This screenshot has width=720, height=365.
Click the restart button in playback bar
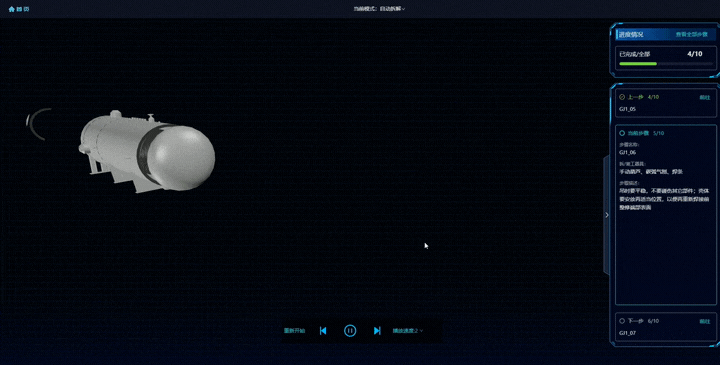[294, 331]
